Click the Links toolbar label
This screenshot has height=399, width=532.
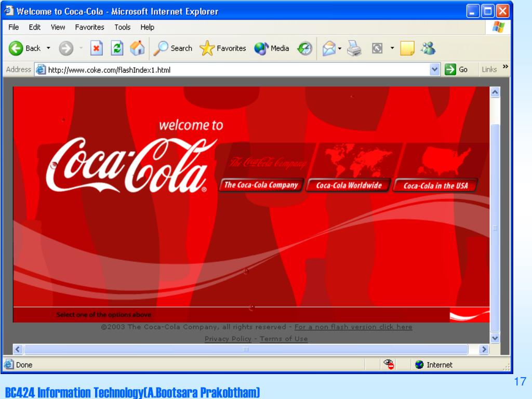(x=489, y=70)
